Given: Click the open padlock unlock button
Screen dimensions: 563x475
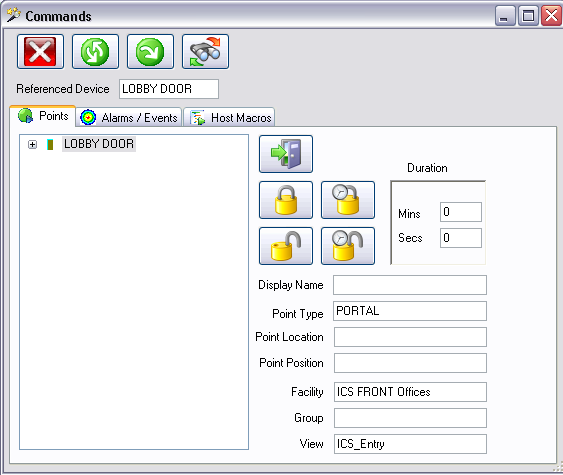Looking at the screenshot, I should tap(286, 246).
